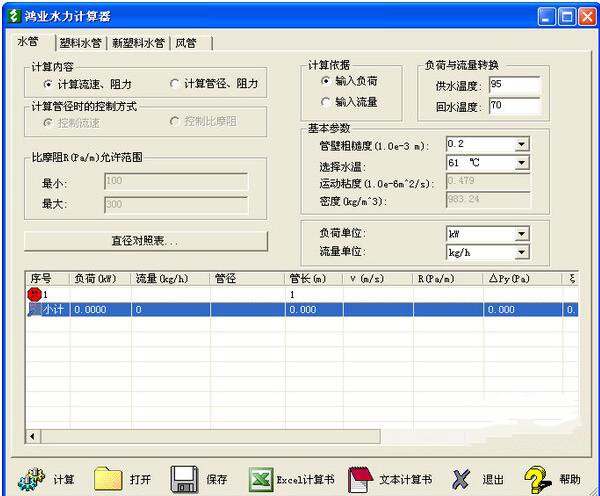Select 计算流速、阻力 radio option
This screenshot has height=496, width=600.
tap(49, 84)
